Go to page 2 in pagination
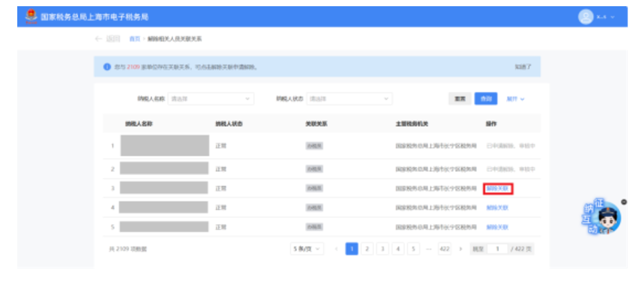The height and width of the screenshot is (282, 644). pyautogui.click(x=367, y=249)
